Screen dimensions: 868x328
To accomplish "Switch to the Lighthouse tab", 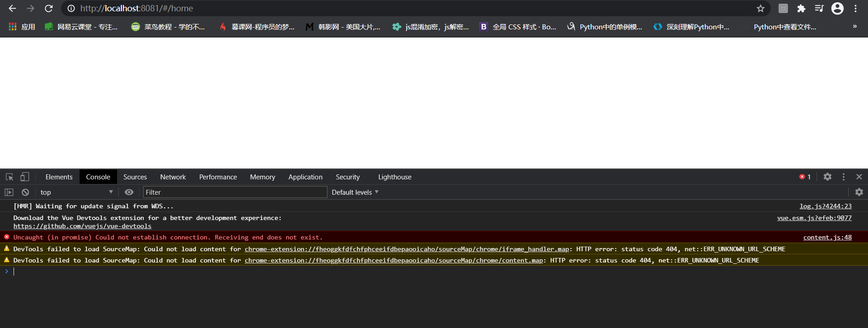I will click(395, 177).
